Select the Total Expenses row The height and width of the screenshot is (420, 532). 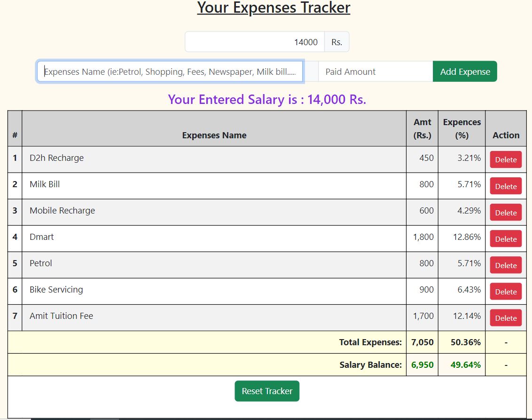pyautogui.click(x=266, y=342)
